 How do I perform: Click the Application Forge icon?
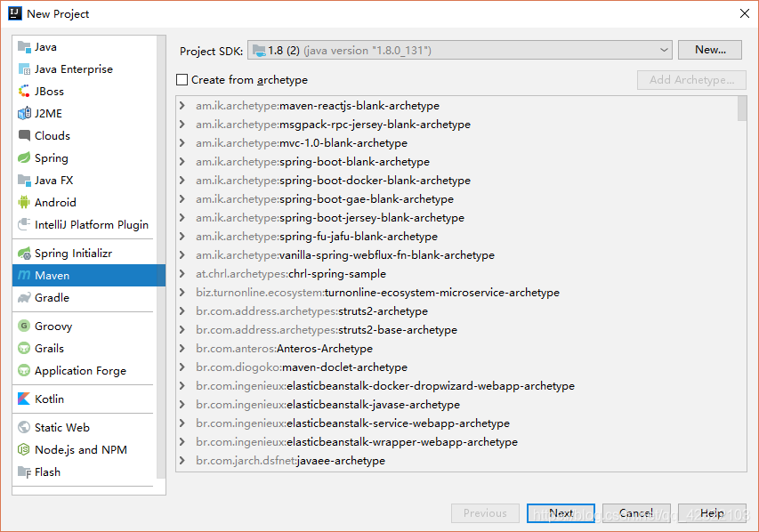(x=24, y=370)
